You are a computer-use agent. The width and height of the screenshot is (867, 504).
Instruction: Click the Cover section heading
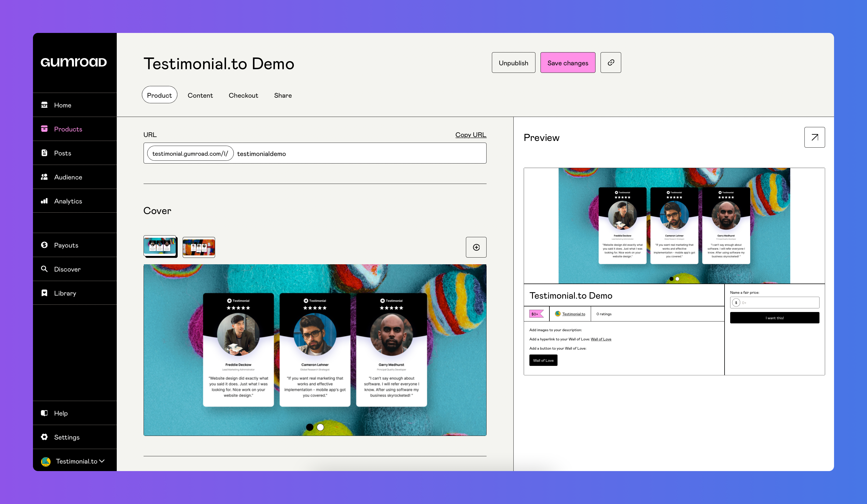pyautogui.click(x=157, y=211)
